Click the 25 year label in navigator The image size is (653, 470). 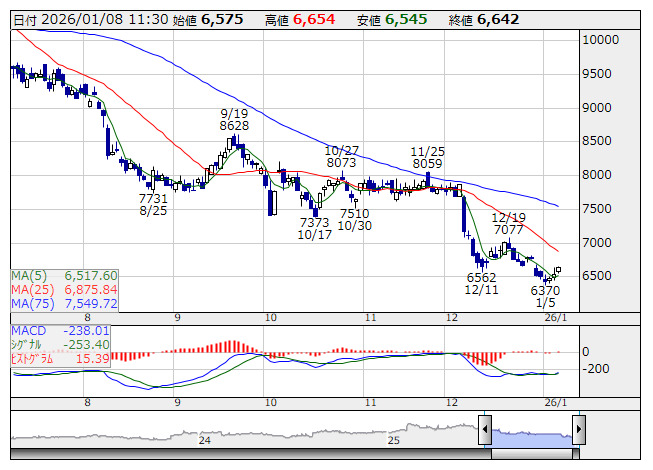coord(393,440)
